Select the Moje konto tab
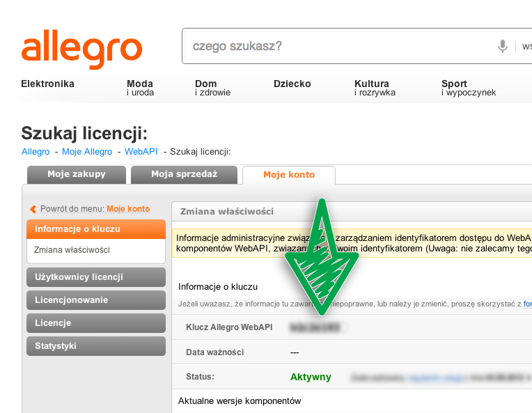The height and width of the screenshot is (413, 532). [x=289, y=175]
